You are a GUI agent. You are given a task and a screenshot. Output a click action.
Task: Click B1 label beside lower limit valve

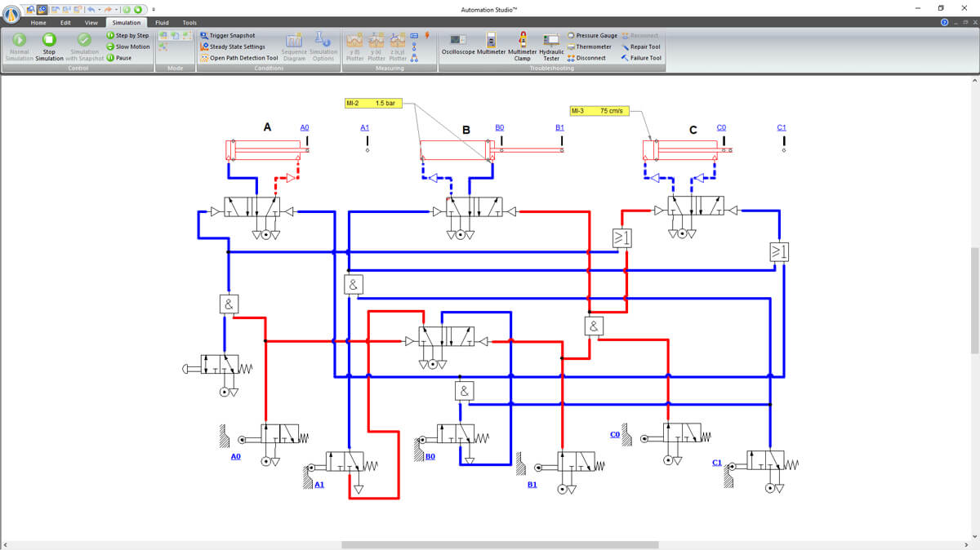[532, 485]
